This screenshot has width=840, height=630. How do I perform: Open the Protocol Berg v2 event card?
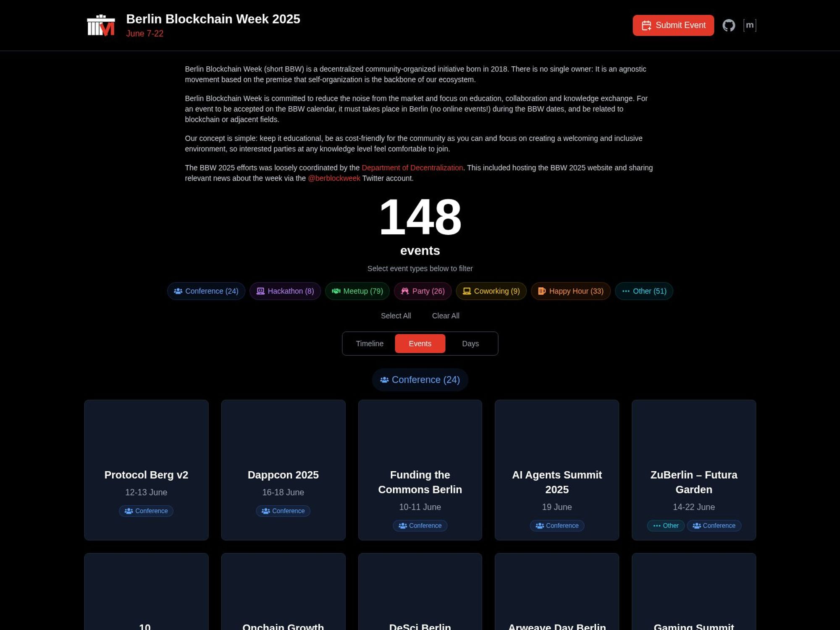[x=146, y=469]
